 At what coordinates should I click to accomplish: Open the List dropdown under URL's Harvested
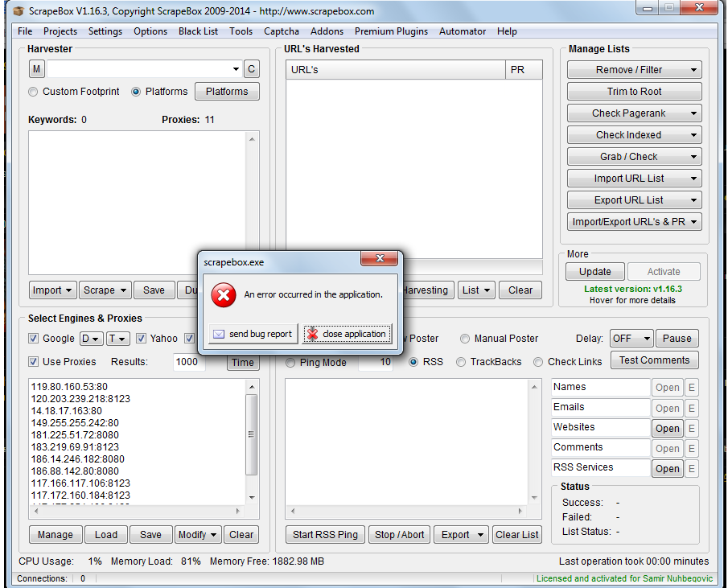476,290
